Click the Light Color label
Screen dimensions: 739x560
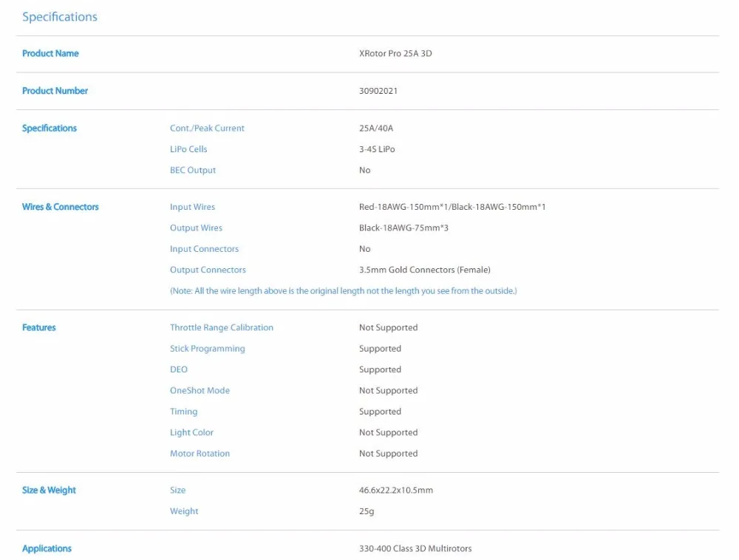pos(192,432)
